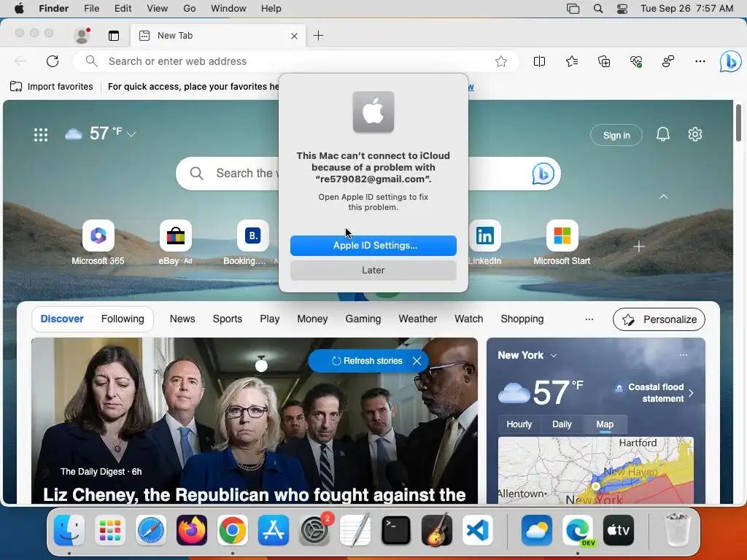Add a new tab with plus button
Image resolution: width=747 pixels, height=560 pixels.
(x=318, y=35)
